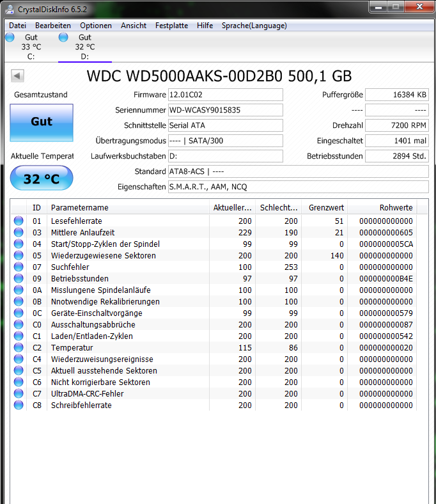Select the Suchfehler parameter name
Viewport: 436px width, 504px height.
(x=70, y=267)
